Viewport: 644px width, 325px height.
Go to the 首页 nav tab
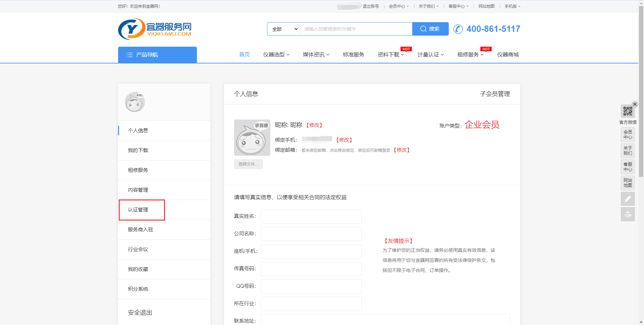click(x=245, y=55)
